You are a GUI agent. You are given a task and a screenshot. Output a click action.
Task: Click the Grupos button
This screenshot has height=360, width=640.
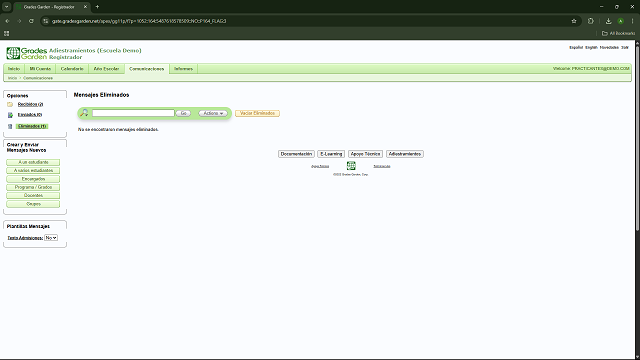pos(33,204)
